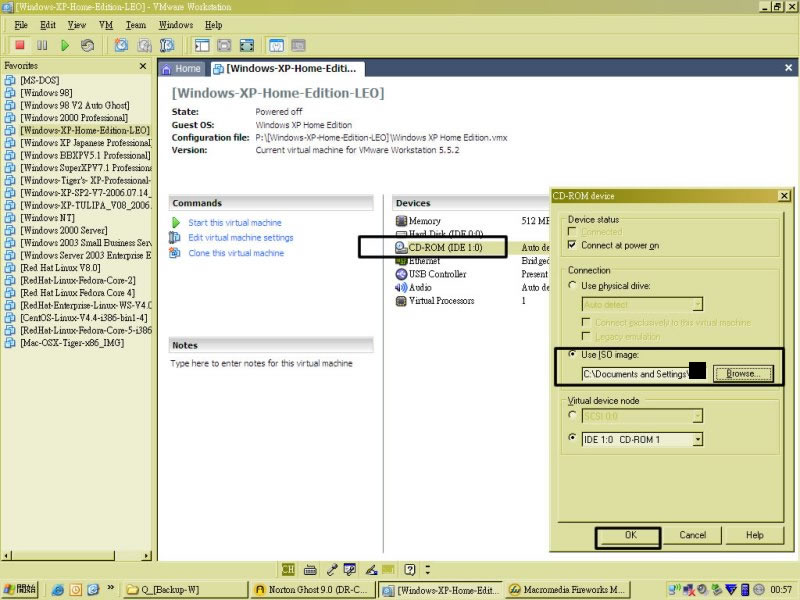Select the Use ISO image radio button
800x600 pixels.
pyautogui.click(x=572, y=354)
